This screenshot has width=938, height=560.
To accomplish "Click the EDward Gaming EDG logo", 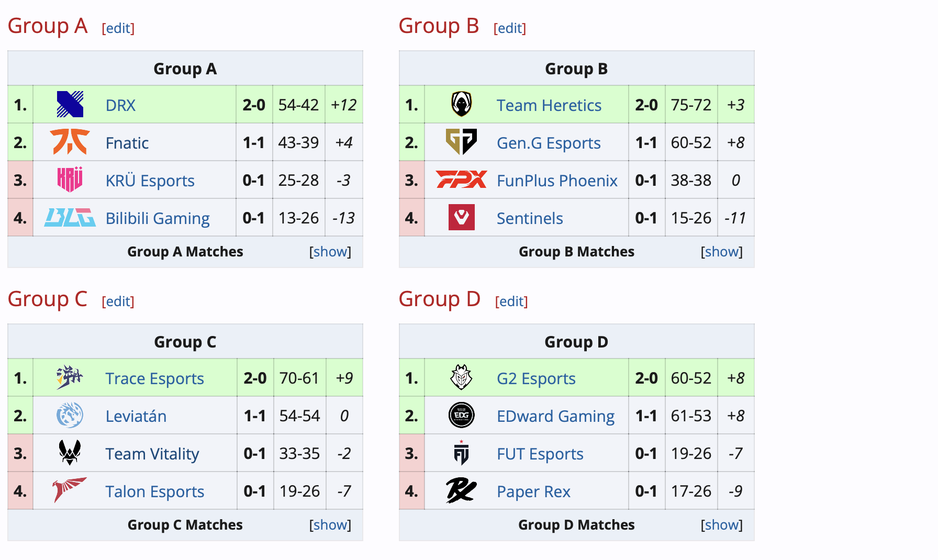I will point(461,416).
